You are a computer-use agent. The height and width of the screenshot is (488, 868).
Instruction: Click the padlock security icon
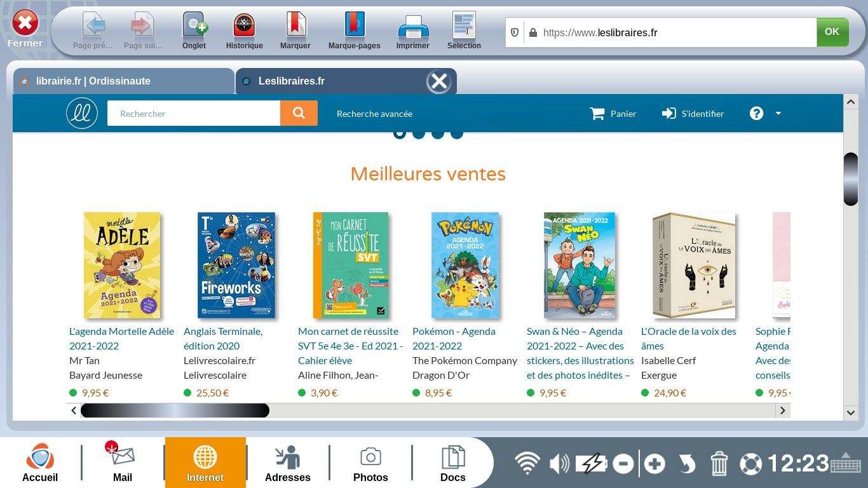pos(532,32)
